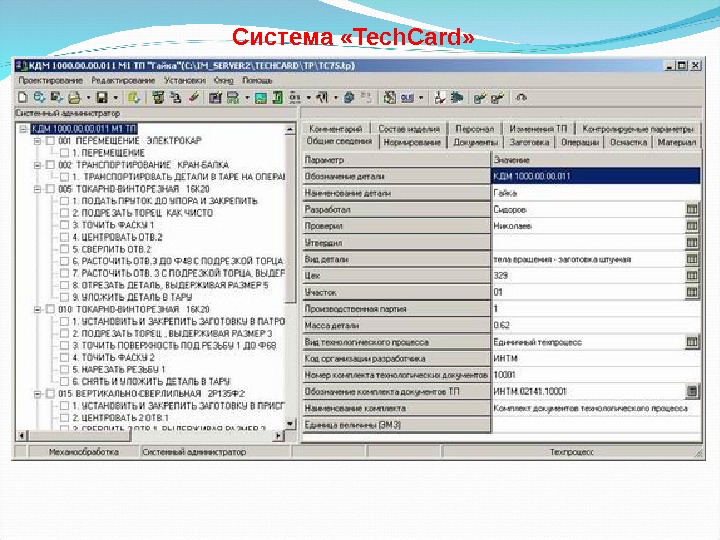Open the dropdown arrow beside the open-folder icon
Viewport: 720px width, 540px height.
click(x=88, y=98)
